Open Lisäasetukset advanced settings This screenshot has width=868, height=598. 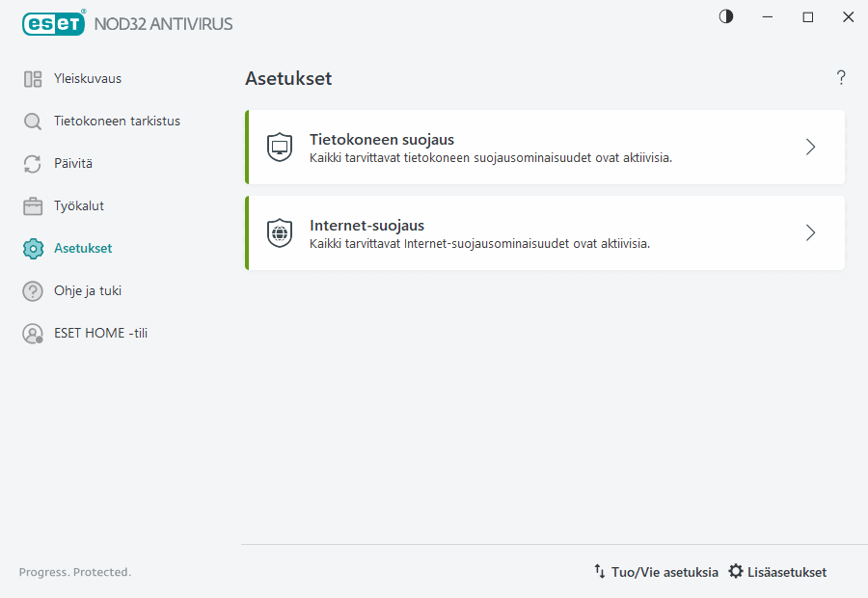[787, 571]
